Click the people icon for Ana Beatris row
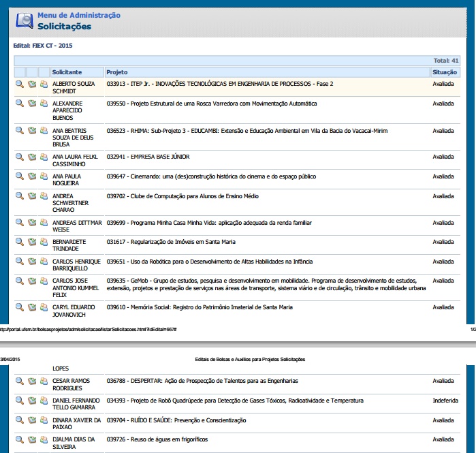This screenshot has height=453, width=476. coord(44,131)
